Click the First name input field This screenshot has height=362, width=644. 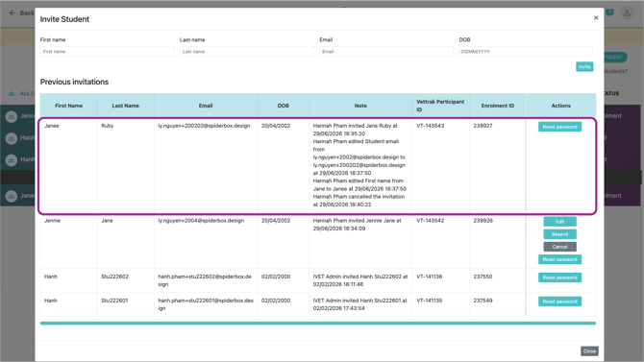click(x=108, y=51)
